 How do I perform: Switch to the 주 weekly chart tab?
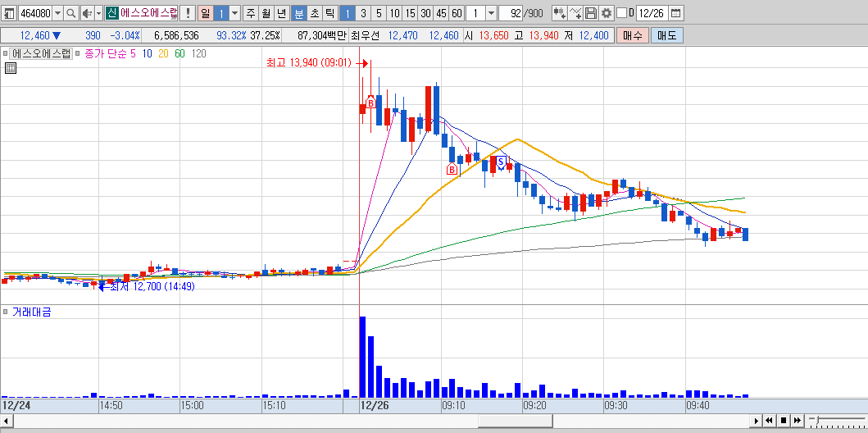click(252, 13)
